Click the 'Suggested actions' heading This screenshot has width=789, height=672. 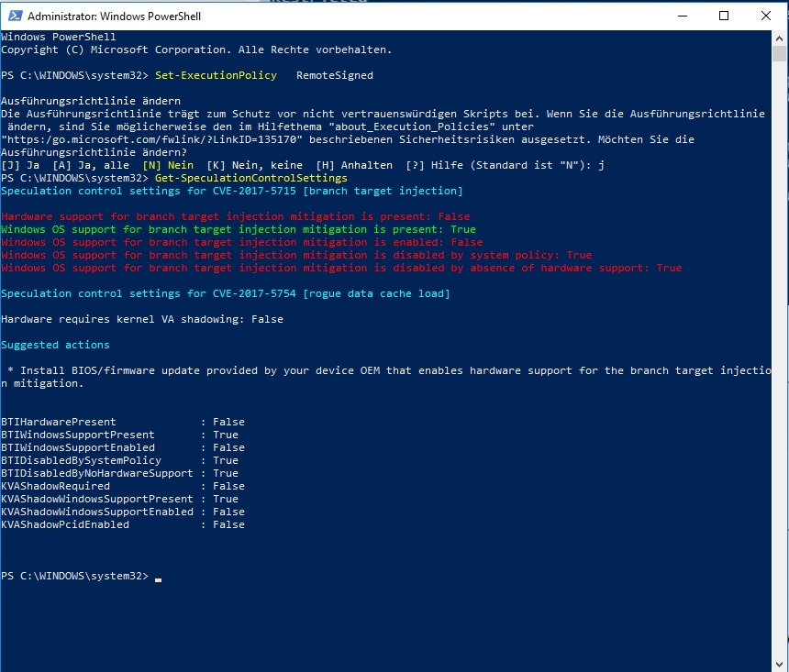(x=55, y=345)
